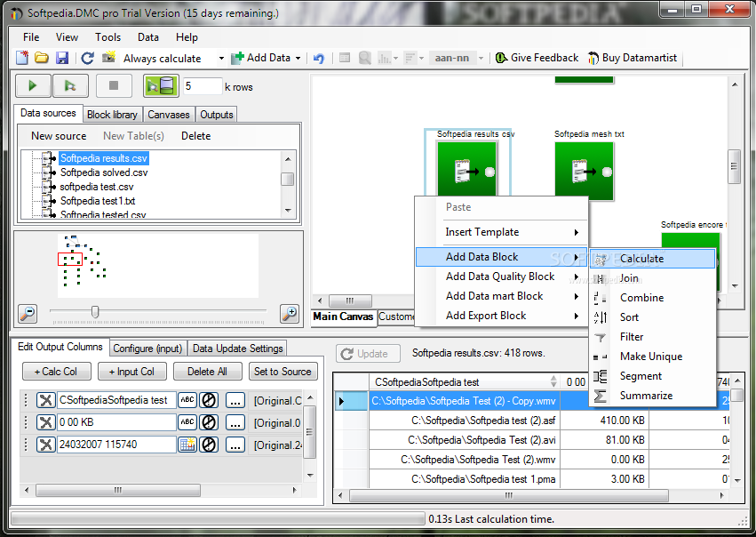The image size is (756, 537).
Task: Click the Main Canvas tab
Action: tap(343, 317)
